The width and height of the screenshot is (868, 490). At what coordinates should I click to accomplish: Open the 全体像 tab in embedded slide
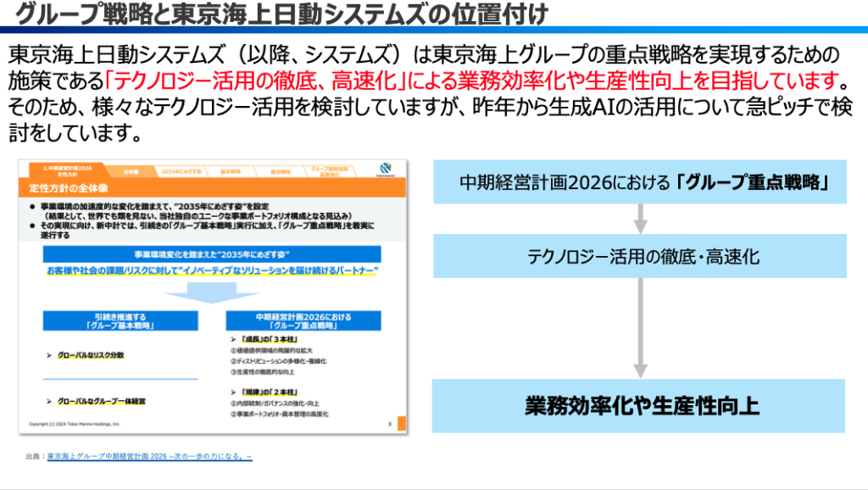(x=130, y=170)
